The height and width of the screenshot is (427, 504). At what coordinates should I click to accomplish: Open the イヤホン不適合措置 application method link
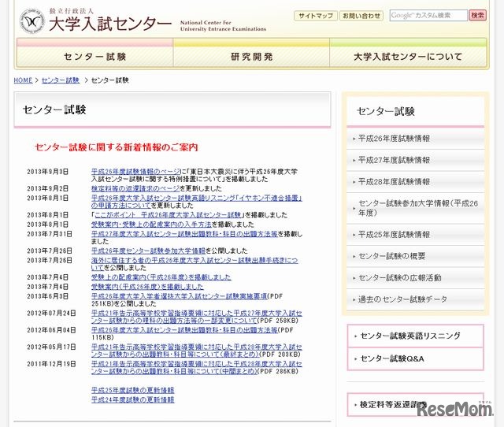pyautogui.click(x=196, y=202)
